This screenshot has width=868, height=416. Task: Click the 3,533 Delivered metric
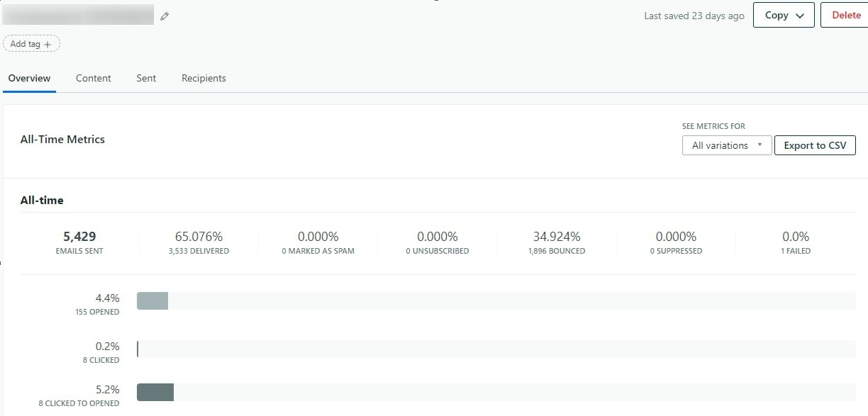[199, 242]
